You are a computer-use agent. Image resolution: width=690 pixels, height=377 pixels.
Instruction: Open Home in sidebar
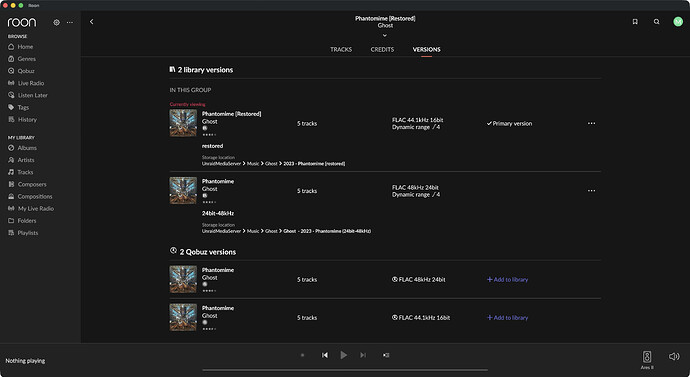(21, 47)
